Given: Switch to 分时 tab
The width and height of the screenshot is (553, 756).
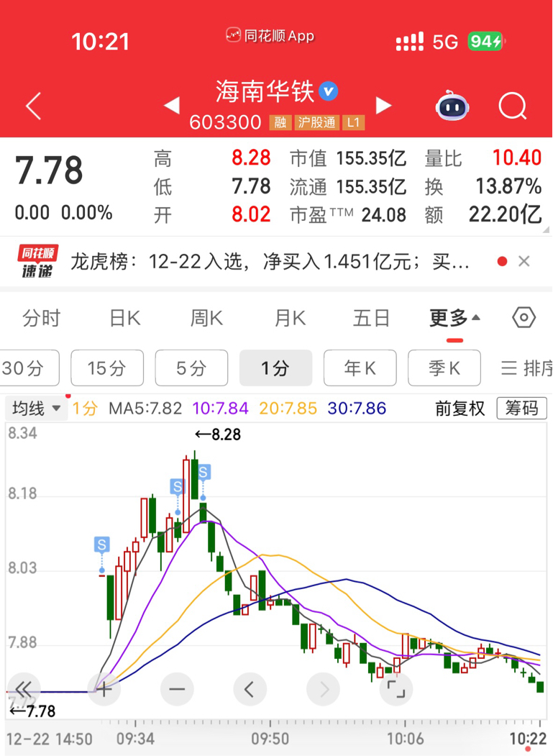Looking at the screenshot, I should point(42,318).
